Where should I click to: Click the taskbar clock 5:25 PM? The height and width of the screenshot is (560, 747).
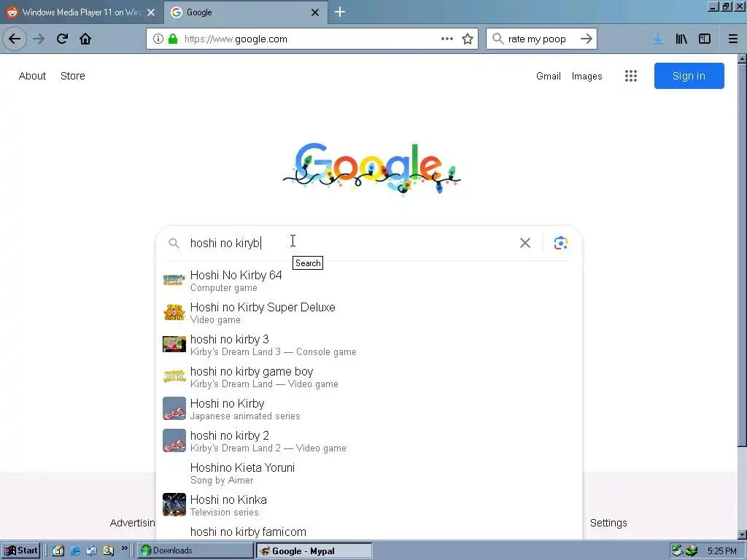tap(721, 551)
